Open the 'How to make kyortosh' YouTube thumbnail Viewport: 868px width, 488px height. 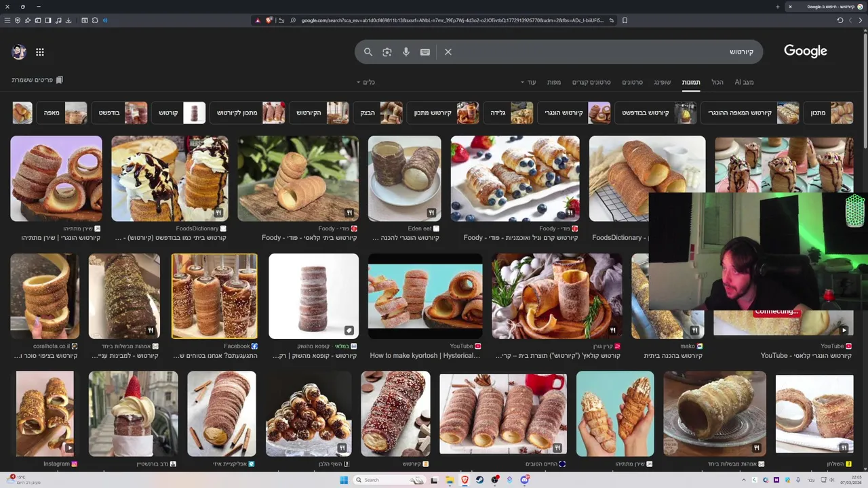(425, 296)
